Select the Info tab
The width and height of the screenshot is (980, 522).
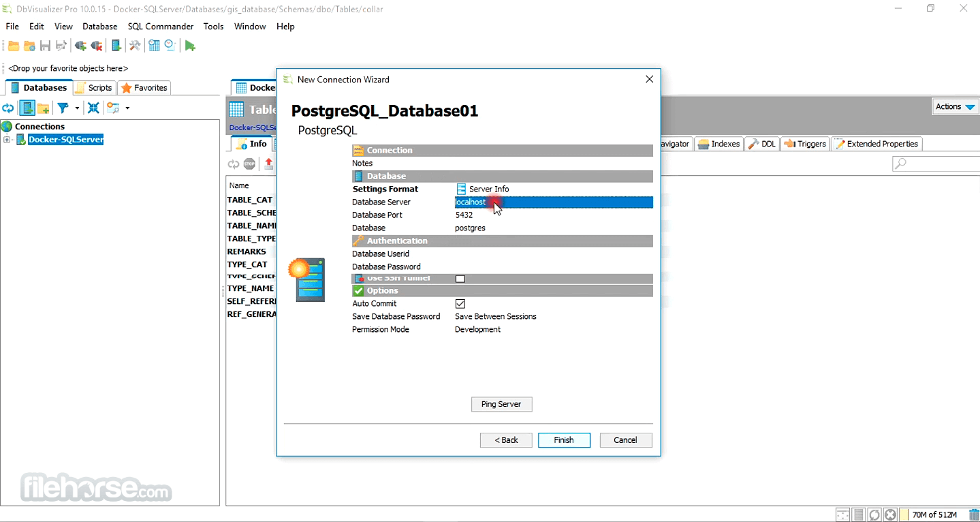click(x=251, y=144)
